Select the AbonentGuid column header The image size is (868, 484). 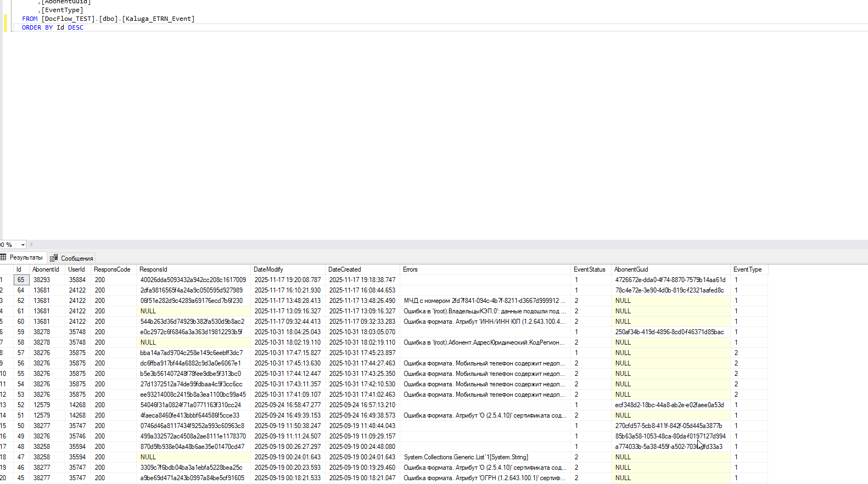tap(671, 269)
